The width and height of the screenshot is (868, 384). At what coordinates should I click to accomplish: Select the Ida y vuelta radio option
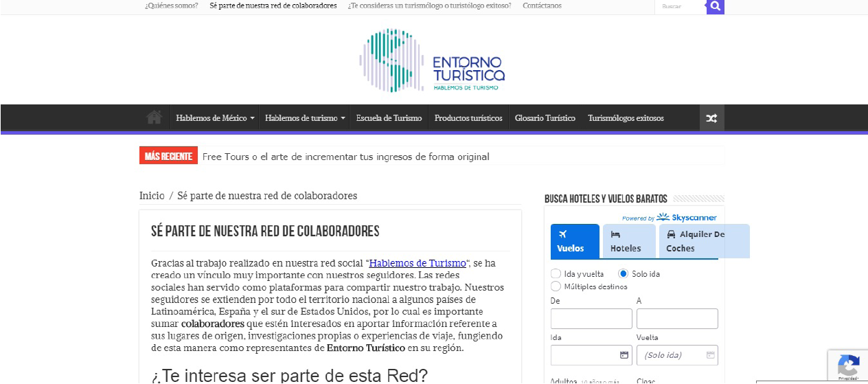pyautogui.click(x=556, y=273)
